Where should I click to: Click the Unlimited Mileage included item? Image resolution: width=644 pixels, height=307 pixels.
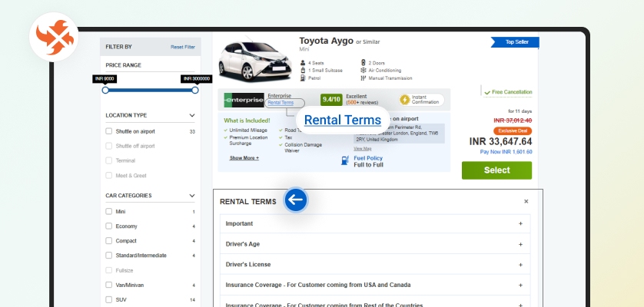click(248, 130)
